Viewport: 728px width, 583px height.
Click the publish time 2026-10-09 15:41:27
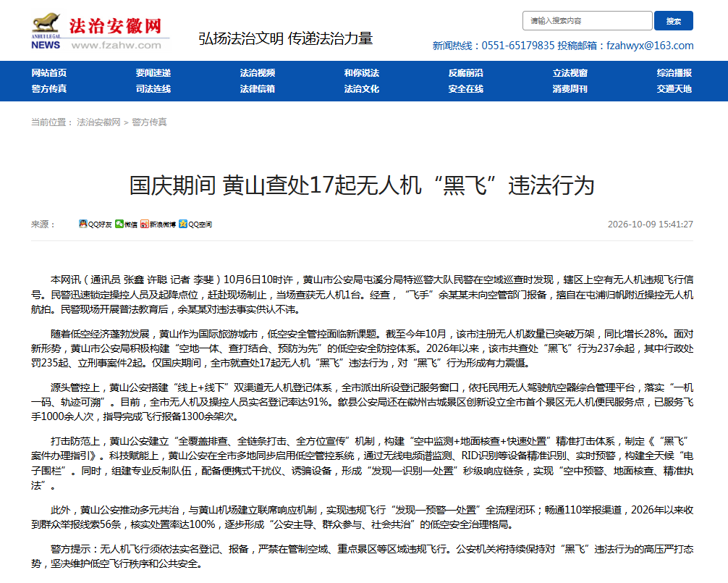(x=651, y=225)
